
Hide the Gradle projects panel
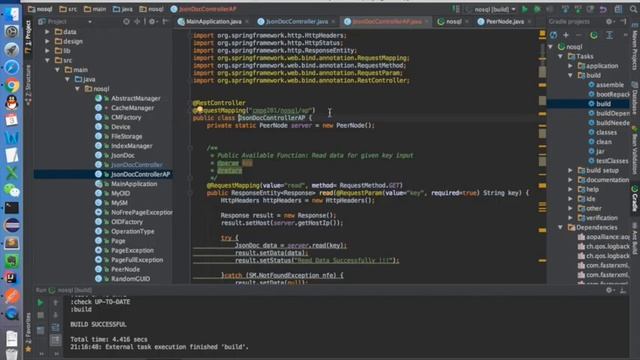pos(623,22)
